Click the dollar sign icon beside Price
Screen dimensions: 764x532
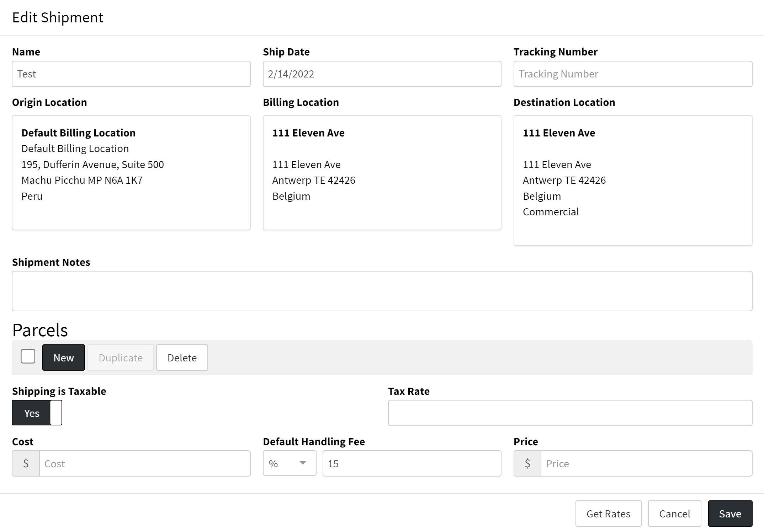click(x=527, y=463)
